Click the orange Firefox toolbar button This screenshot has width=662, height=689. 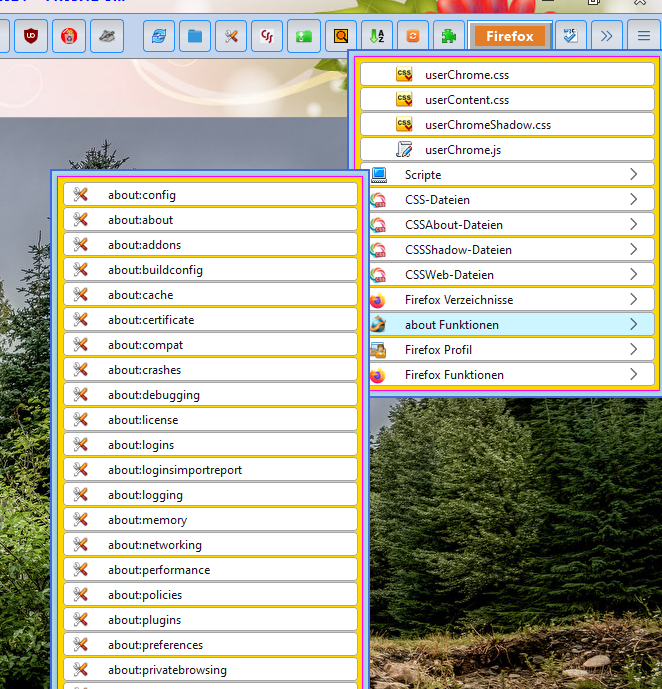tap(509, 37)
